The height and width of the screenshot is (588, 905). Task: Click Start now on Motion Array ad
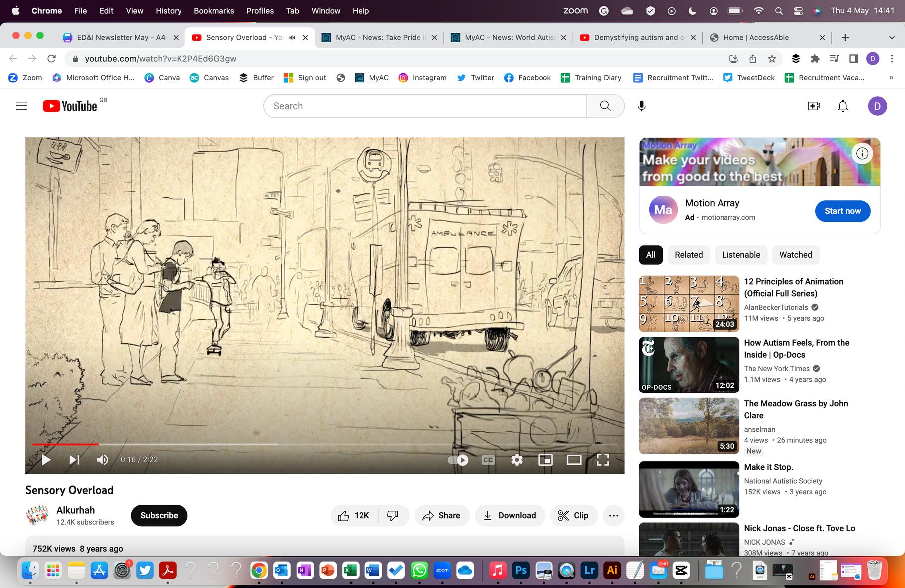pyautogui.click(x=843, y=211)
